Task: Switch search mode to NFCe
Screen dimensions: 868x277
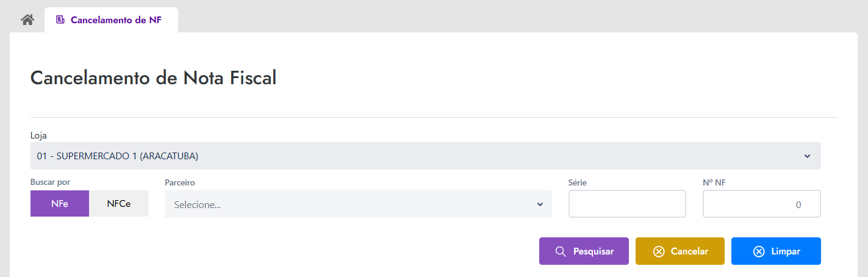Action: click(x=118, y=204)
